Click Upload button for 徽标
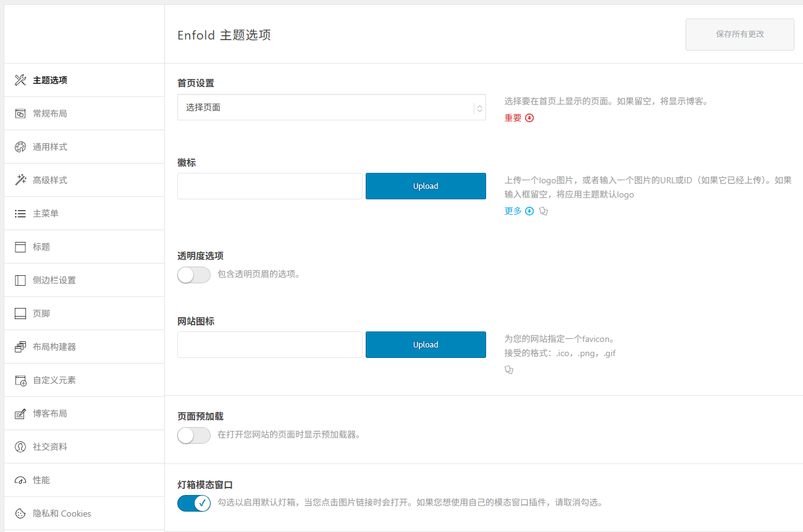803x532 pixels. click(426, 186)
